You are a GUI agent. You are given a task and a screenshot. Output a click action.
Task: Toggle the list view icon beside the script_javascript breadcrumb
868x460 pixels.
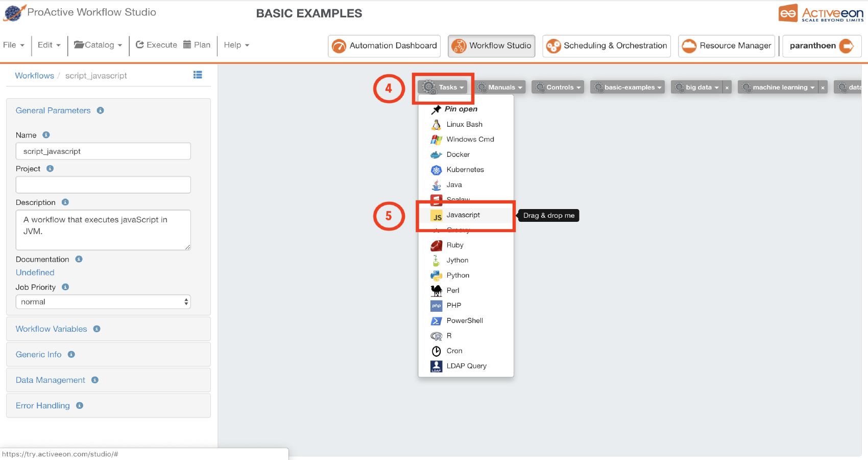click(198, 75)
